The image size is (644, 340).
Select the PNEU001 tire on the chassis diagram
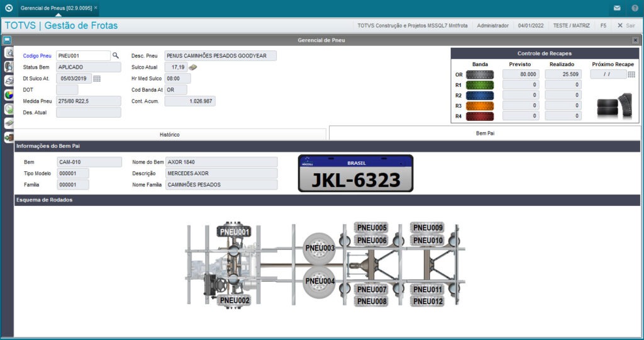tap(234, 232)
